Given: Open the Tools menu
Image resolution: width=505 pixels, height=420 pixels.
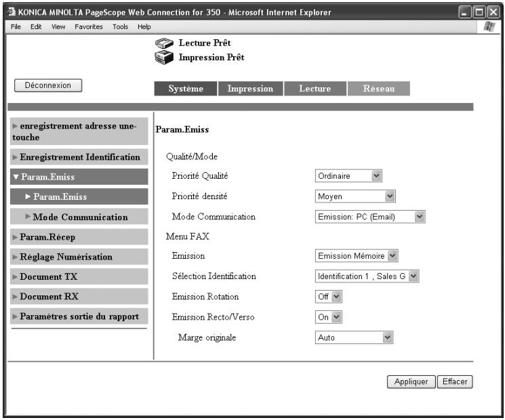Looking at the screenshot, I should click(120, 26).
